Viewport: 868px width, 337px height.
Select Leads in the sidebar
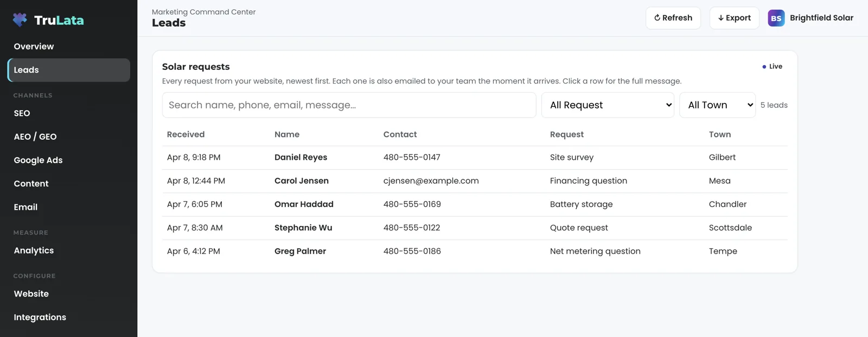click(69, 70)
